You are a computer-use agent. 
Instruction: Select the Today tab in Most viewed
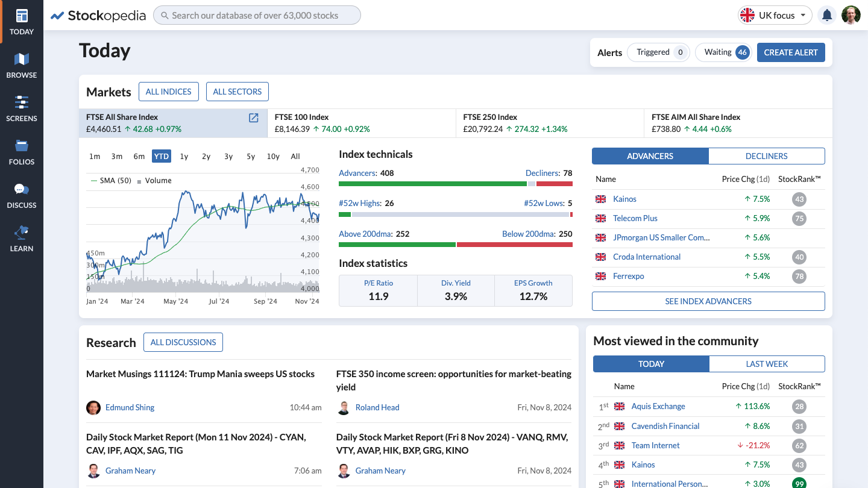tap(651, 364)
